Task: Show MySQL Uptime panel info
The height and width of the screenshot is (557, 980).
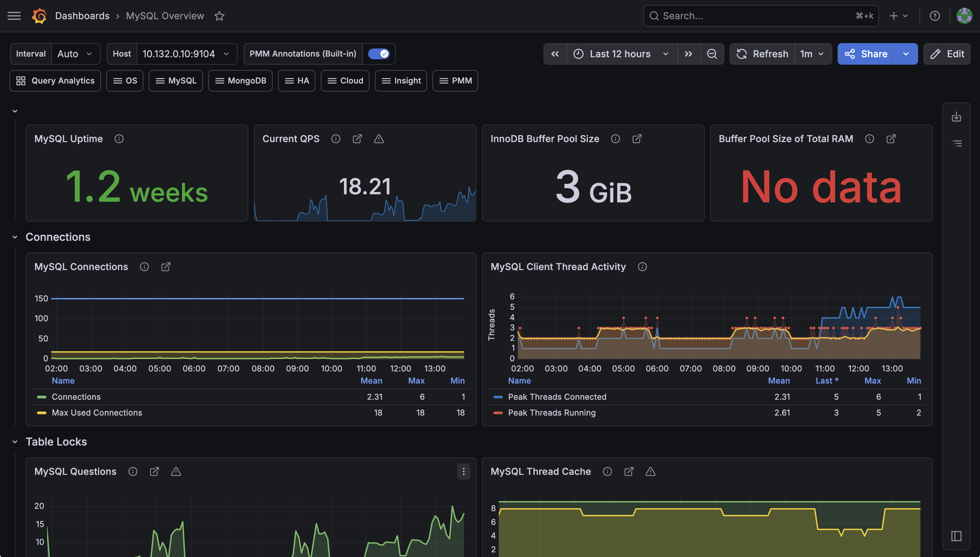Action: pos(119,139)
